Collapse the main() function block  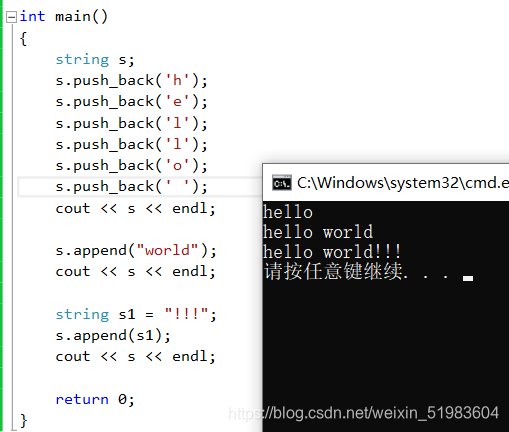(11, 17)
